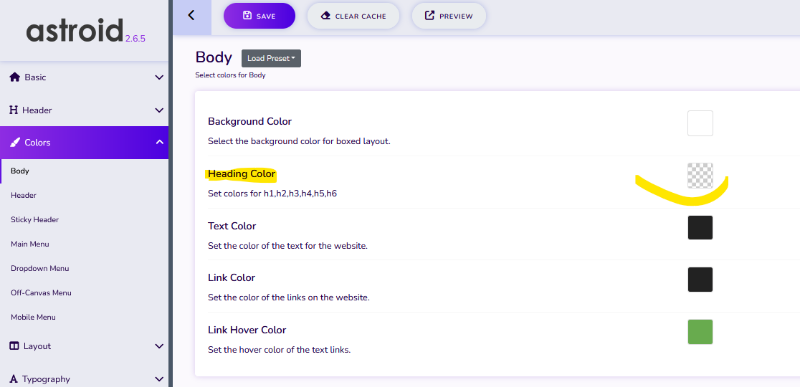
Task: Click the Link Hover Color label
Action: click(x=247, y=330)
